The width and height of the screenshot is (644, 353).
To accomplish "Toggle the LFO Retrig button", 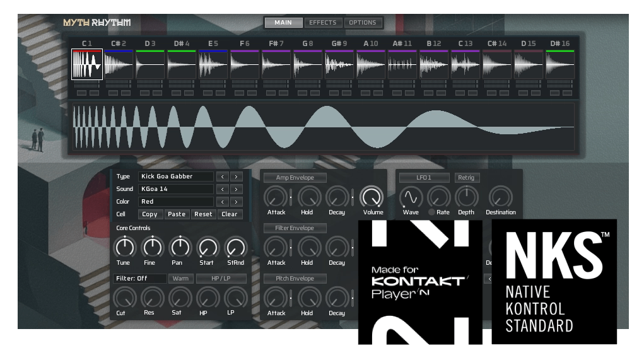I will (x=466, y=178).
